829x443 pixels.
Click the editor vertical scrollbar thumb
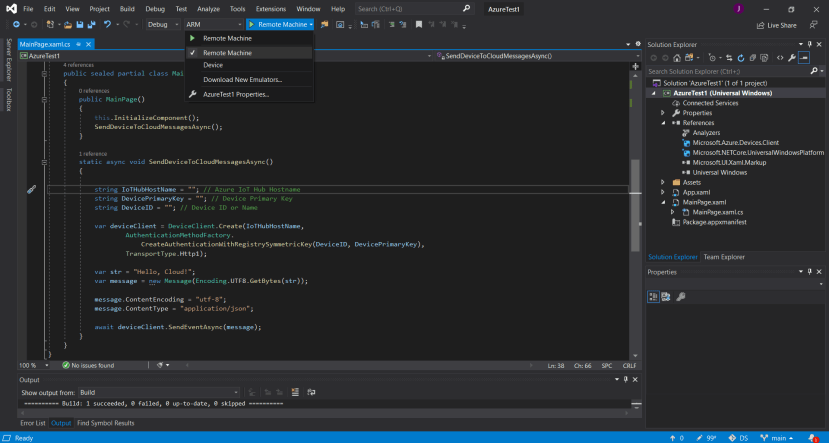635,205
